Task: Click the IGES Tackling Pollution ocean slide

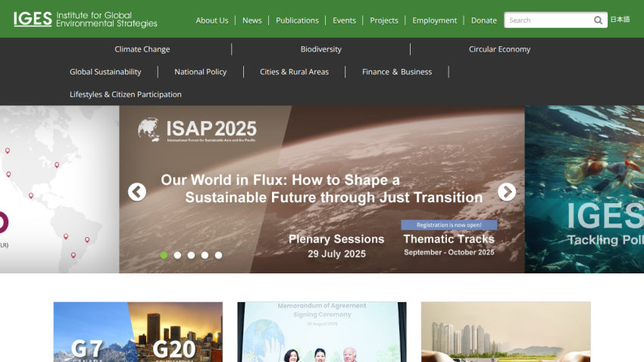Action: (x=584, y=189)
